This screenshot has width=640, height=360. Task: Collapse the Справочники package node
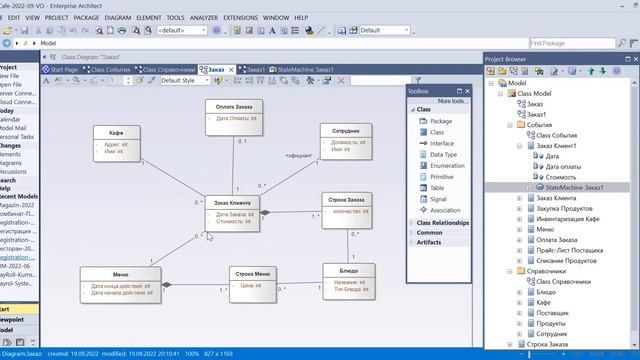coord(510,271)
